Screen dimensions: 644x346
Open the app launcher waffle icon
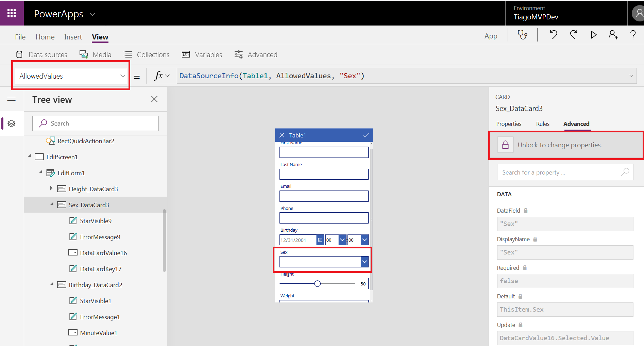[x=12, y=13]
